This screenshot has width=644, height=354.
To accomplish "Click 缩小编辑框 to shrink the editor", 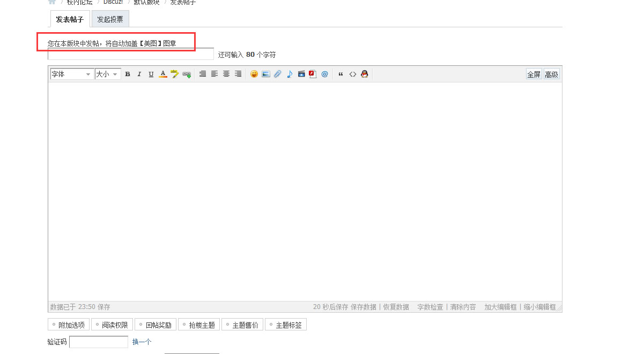I will (540, 307).
